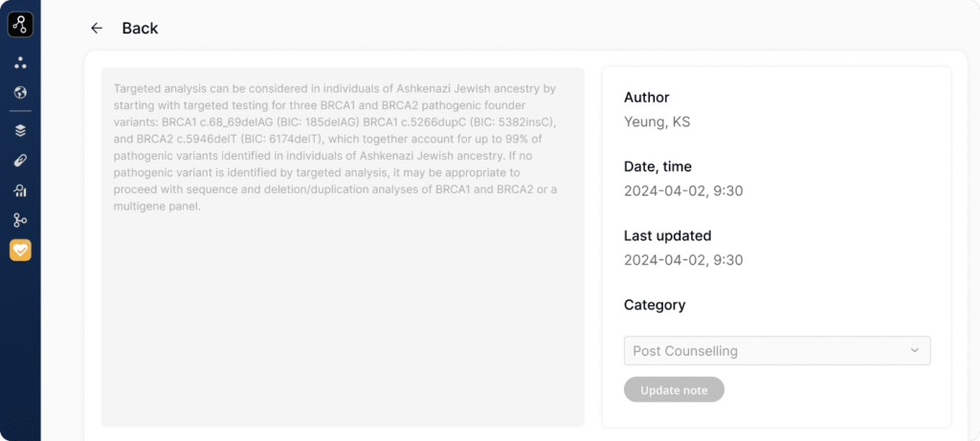Select the stacked layers sidebar icon

click(x=20, y=130)
